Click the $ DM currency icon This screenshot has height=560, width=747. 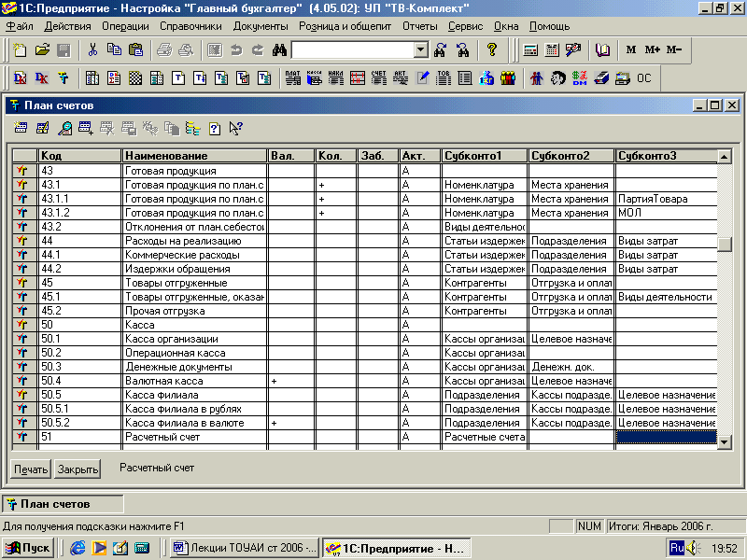click(580, 78)
